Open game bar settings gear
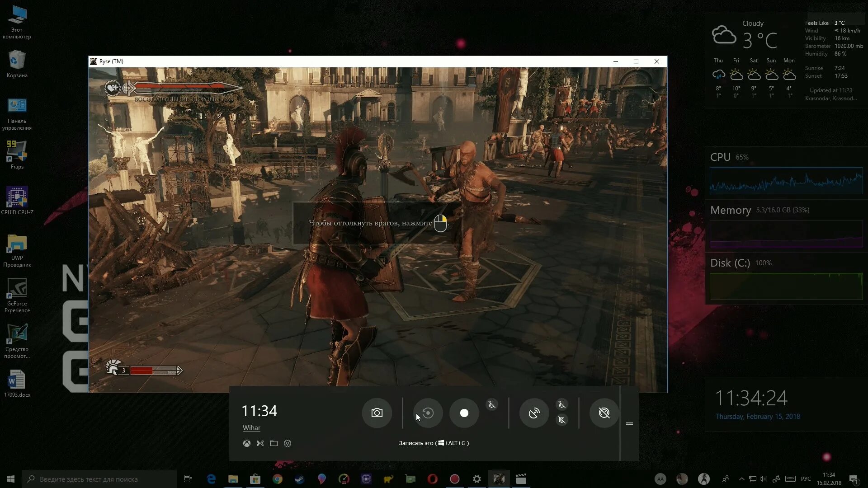Viewport: 868px width, 488px height. [x=288, y=443]
